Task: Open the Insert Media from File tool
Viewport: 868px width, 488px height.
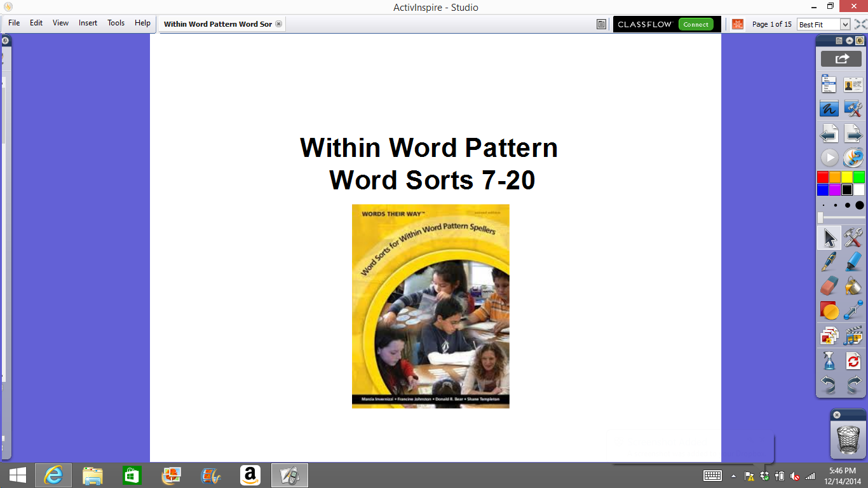Action: [x=829, y=335]
